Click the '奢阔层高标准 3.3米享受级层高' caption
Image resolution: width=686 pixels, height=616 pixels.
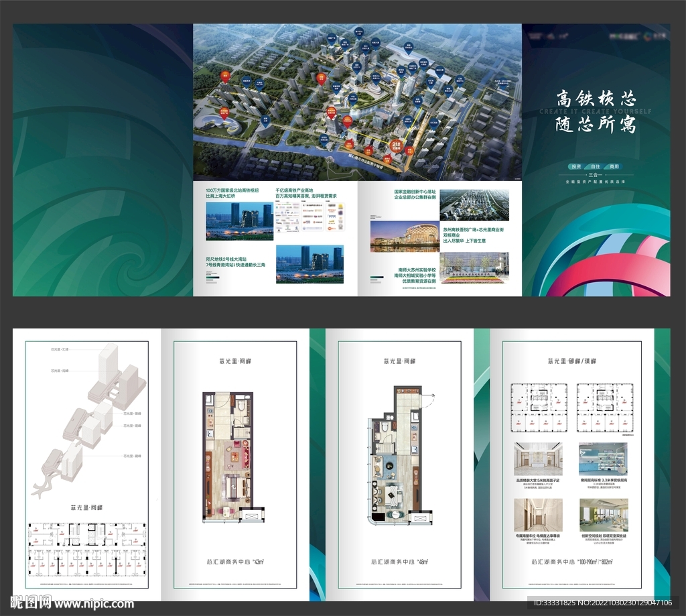604,481
